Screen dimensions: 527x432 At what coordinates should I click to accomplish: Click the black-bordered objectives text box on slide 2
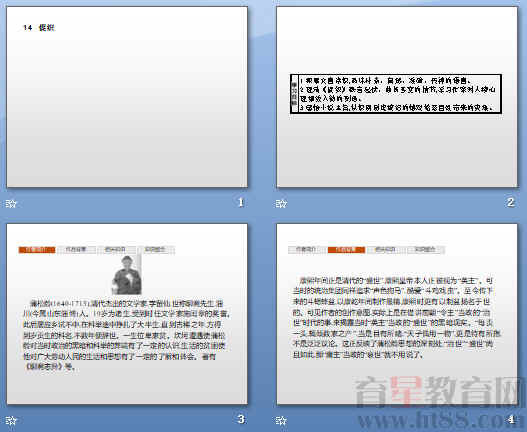396,94
